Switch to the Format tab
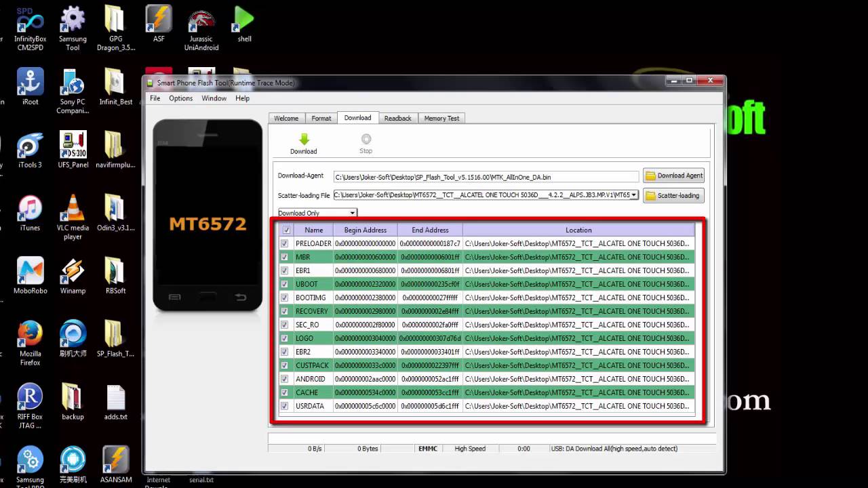The width and height of the screenshot is (868, 488). point(321,118)
